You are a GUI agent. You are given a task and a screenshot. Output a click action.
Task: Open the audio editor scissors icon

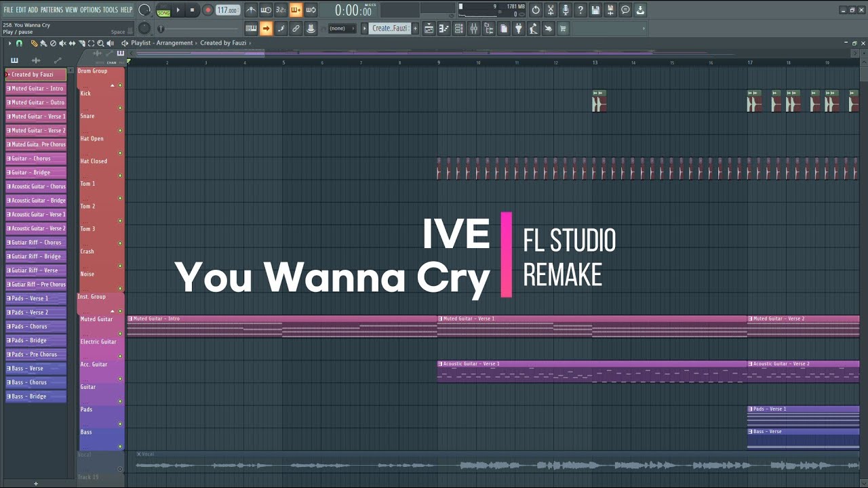551,10
